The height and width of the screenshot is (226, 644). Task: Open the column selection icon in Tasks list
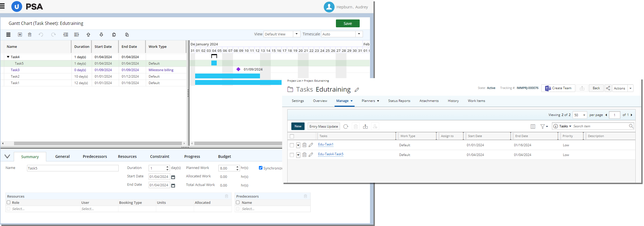[x=533, y=127]
